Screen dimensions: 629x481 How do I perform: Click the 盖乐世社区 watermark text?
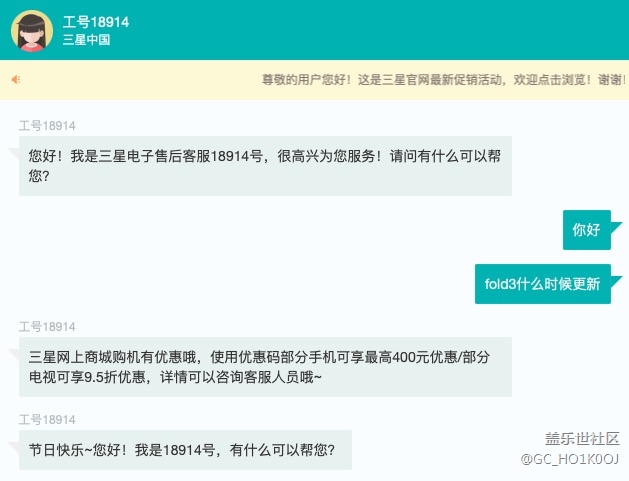582,438
